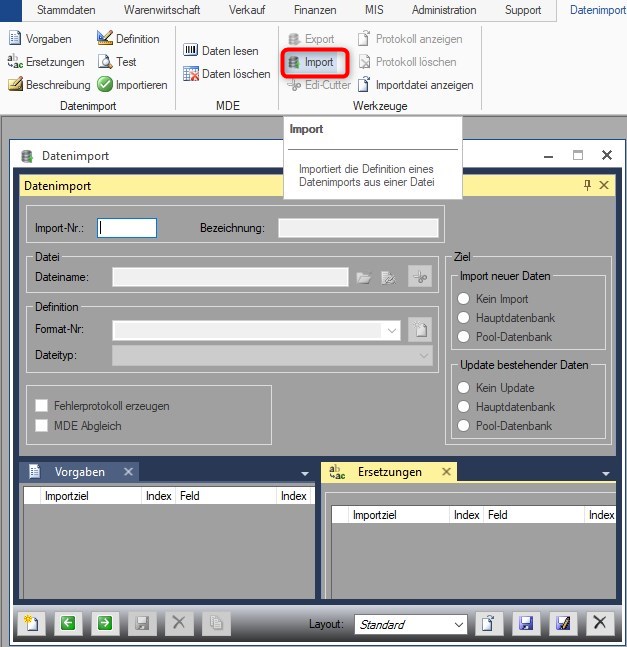Open the Definition tool
Screen dimensions: 627x647
click(x=105, y=39)
